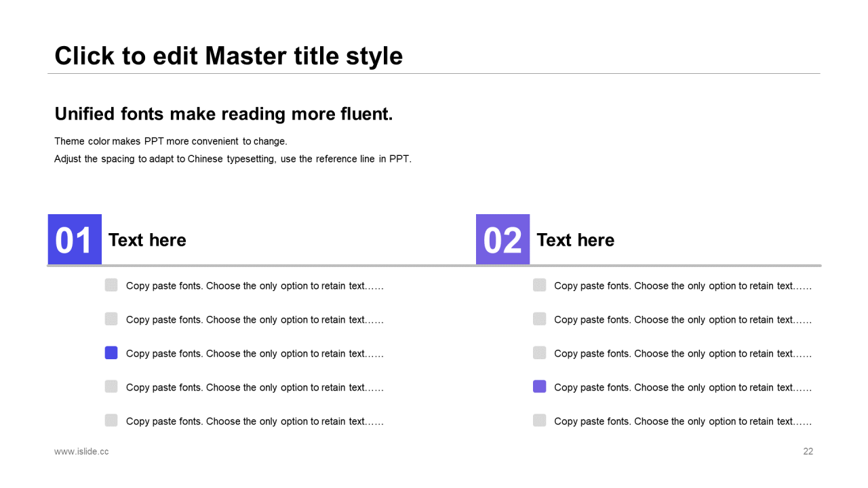Open the www.islide.cc link
This screenshot has width=868, height=488.
[81, 451]
